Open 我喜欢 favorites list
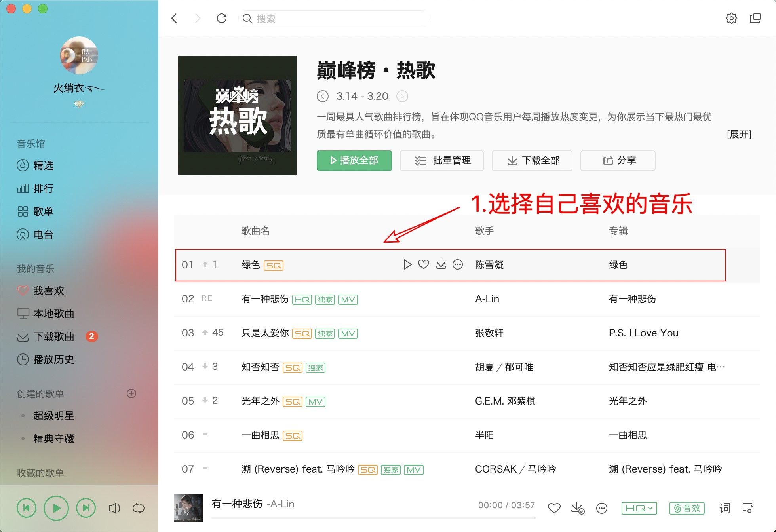 coord(41,291)
